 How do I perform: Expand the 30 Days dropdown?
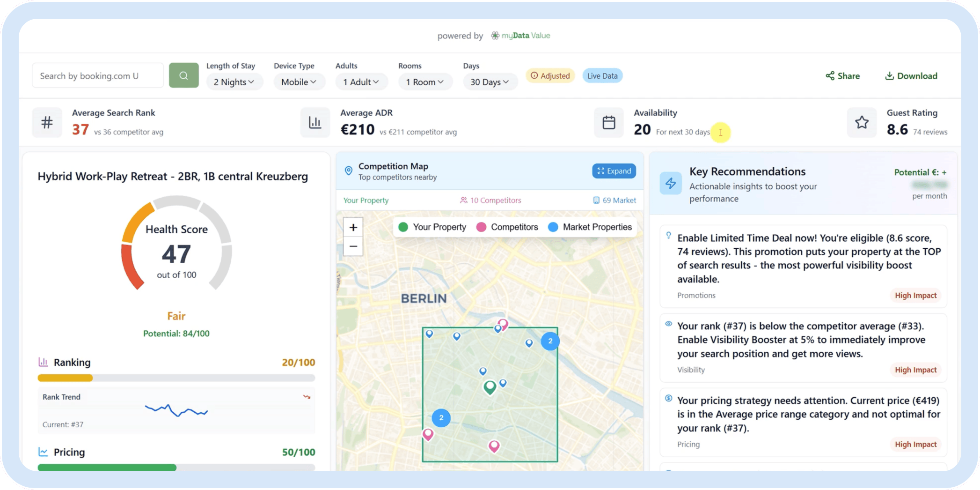point(490,82)
